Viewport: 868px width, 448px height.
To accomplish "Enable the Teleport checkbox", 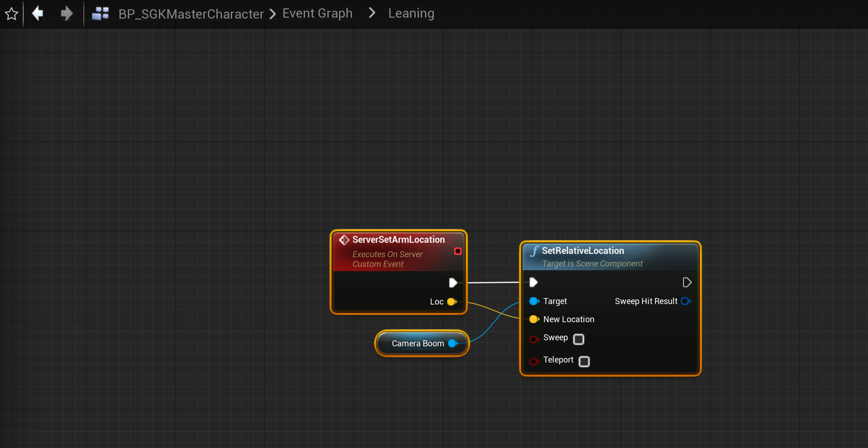I will click(x=584, y=362).
